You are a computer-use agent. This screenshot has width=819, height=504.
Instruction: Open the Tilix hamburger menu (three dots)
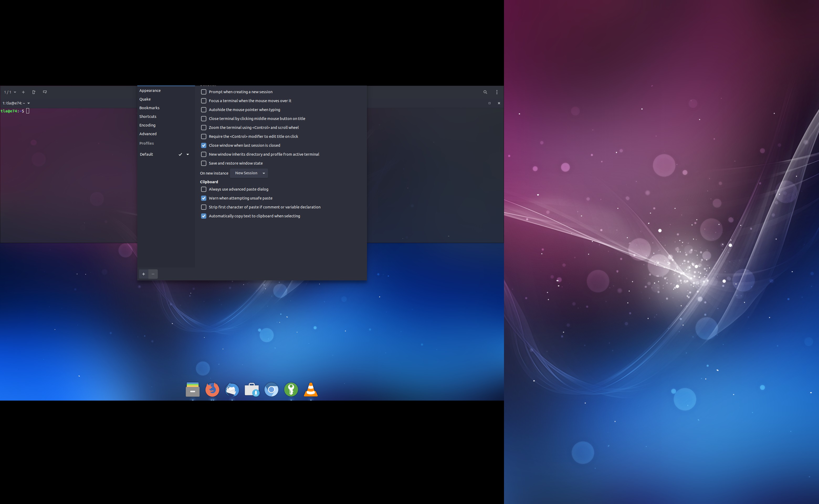click(497, 92)
